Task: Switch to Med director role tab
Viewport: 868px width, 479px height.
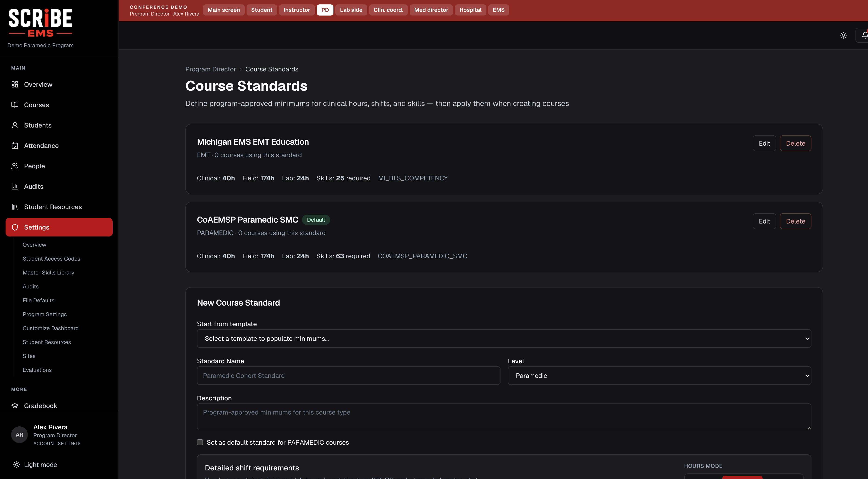Action: (431, 10)
